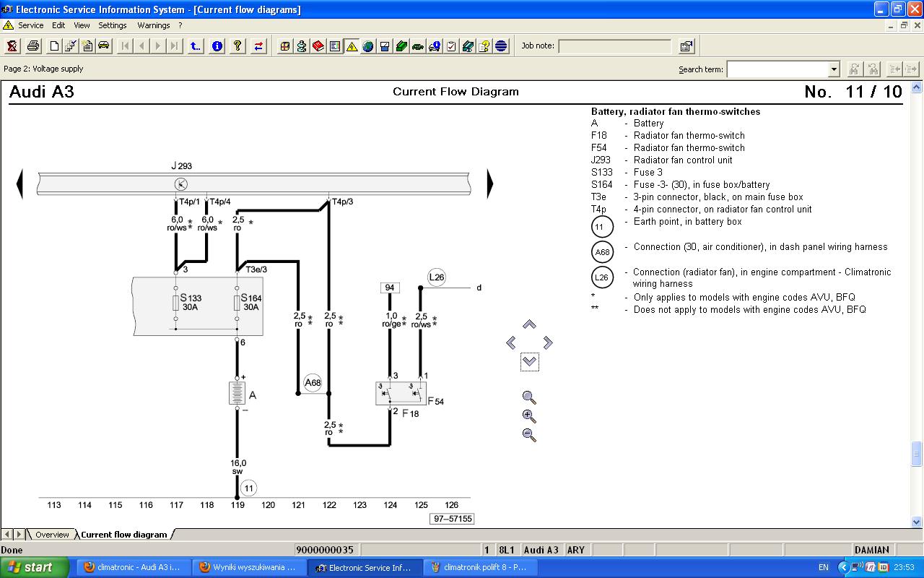Click the EN language indicator in tray
This screenshot has height=578, width=924.
824,568
